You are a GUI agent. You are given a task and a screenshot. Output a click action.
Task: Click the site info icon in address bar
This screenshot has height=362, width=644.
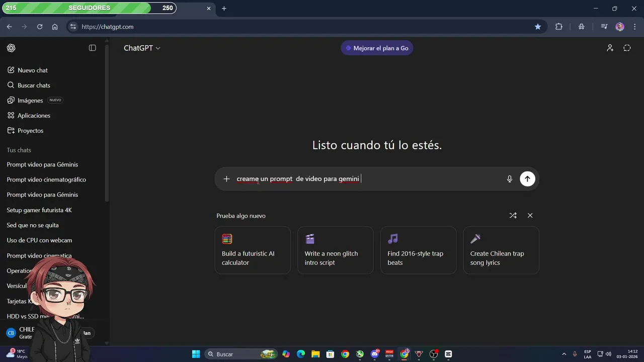[x=73, y=27]
